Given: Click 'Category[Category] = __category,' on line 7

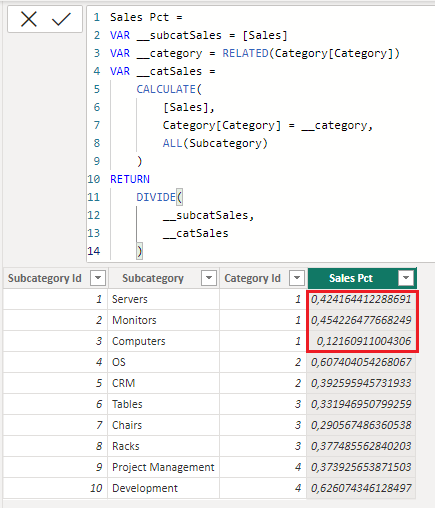Looking at the screenshot, I should coord(268,125).
